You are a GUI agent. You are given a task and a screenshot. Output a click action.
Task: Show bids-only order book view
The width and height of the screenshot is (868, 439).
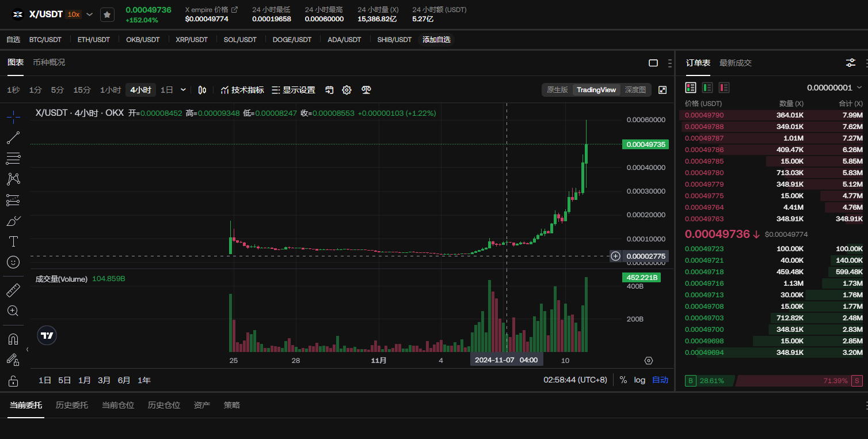(707, 88)
